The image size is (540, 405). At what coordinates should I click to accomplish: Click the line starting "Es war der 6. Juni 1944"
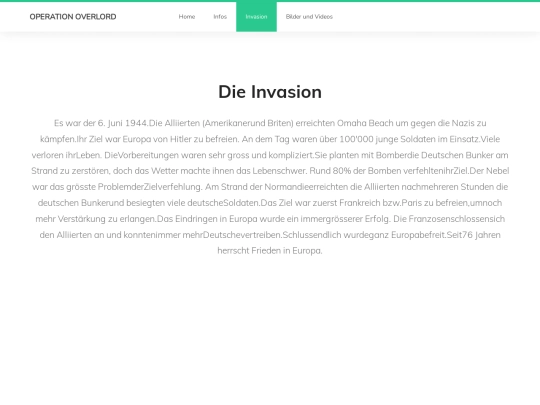click(270, 123)
